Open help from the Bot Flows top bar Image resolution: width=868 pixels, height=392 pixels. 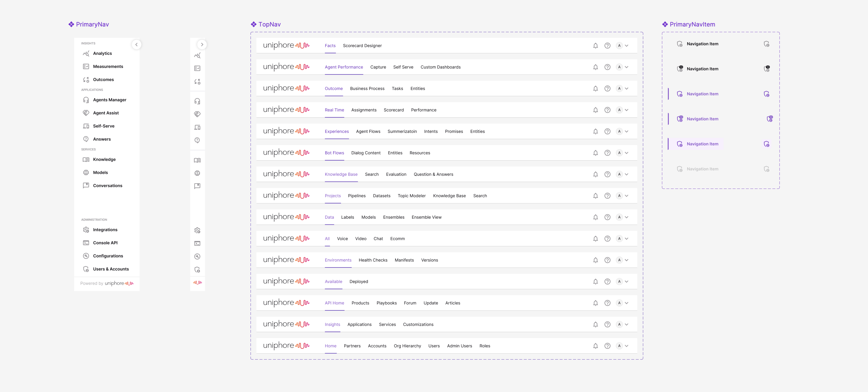pyautogui.click(x=608, y=153)
